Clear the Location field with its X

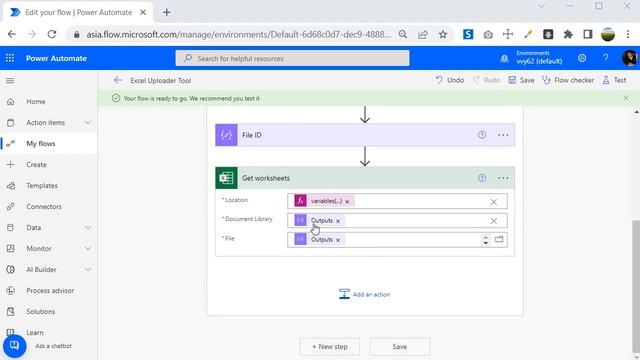point(493,202)
